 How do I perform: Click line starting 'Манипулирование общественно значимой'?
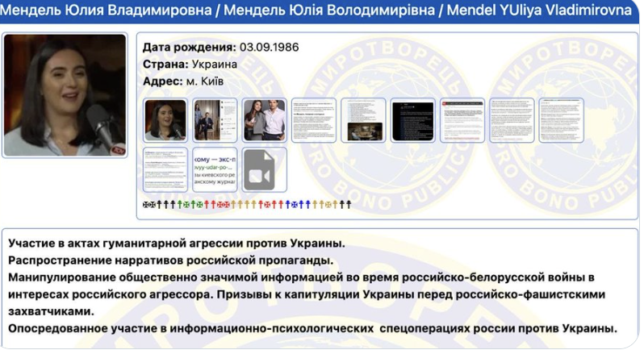tap(302, 277)
